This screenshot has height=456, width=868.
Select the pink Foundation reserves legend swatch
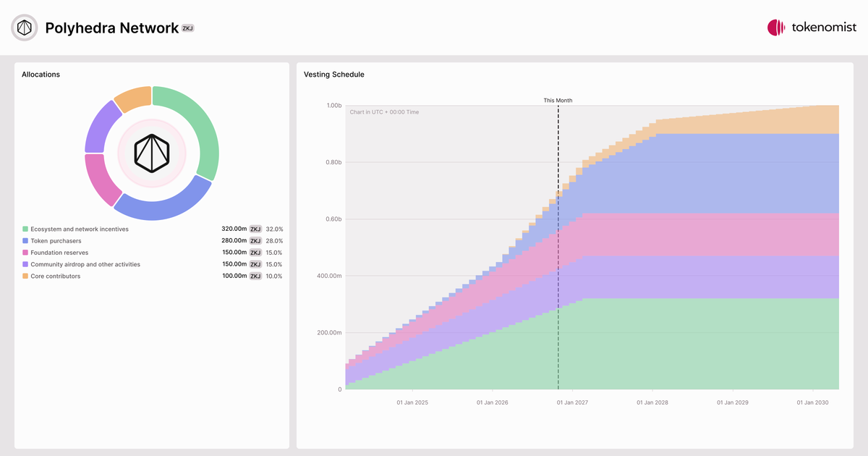coord(25,253)
